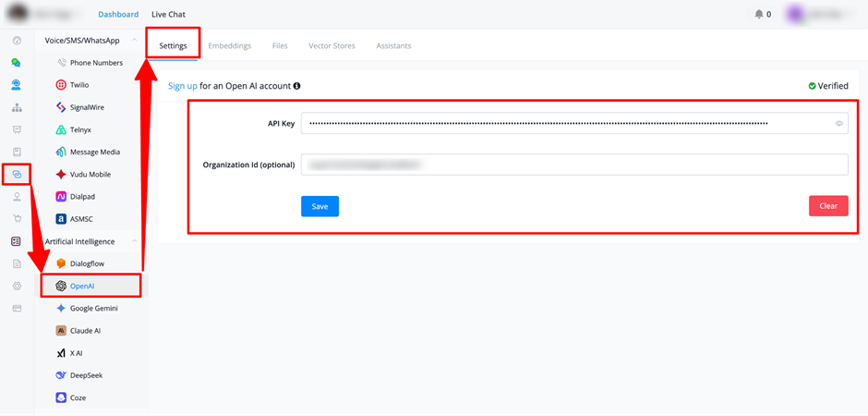Screen dimensions: 868x416
Task: Go to Live Chat in top menu
Action: click(168, 15)
